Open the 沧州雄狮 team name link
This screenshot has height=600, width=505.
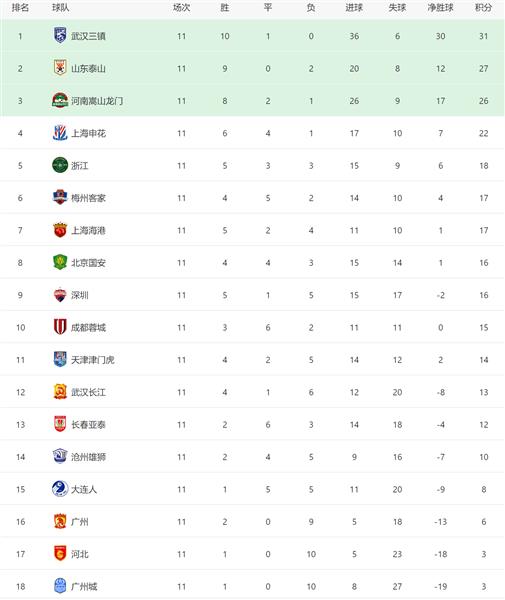coord(88,457)
